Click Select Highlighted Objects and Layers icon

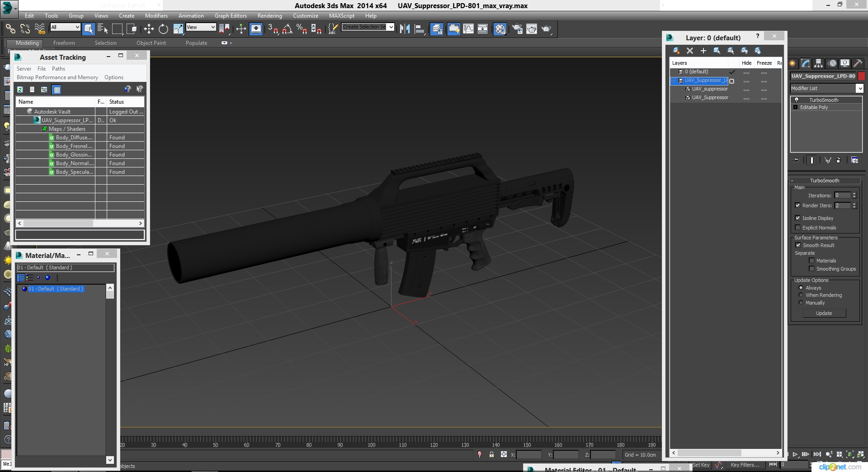717,51
